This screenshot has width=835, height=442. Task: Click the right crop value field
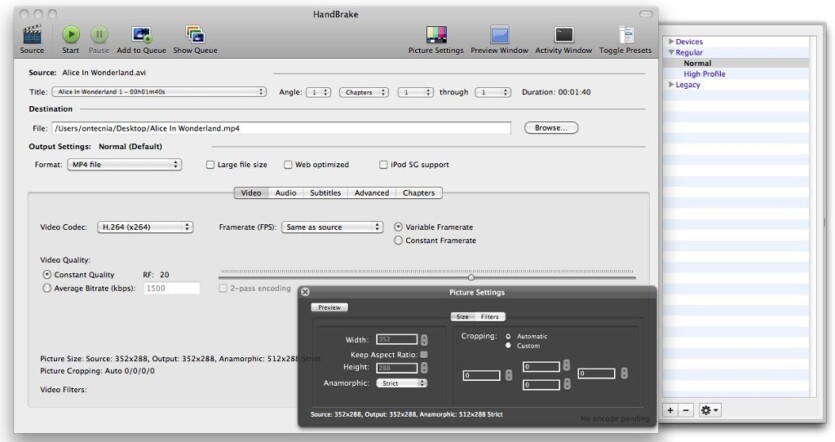pyautogui.click(x=596, y=374)
